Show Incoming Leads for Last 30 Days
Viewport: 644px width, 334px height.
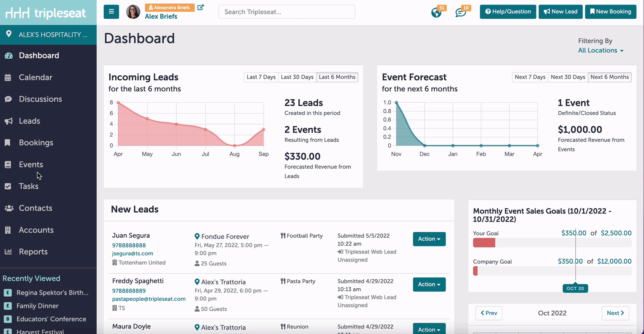297,77
